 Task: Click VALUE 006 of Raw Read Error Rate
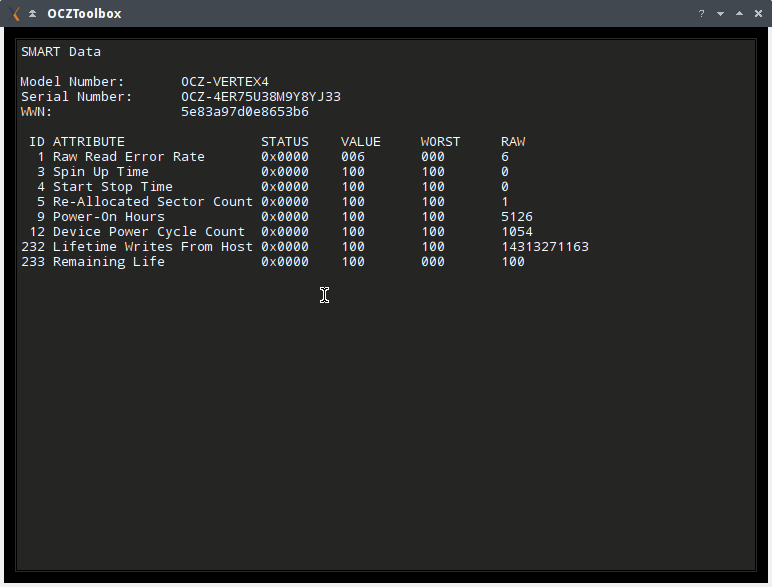coord(353,157)
